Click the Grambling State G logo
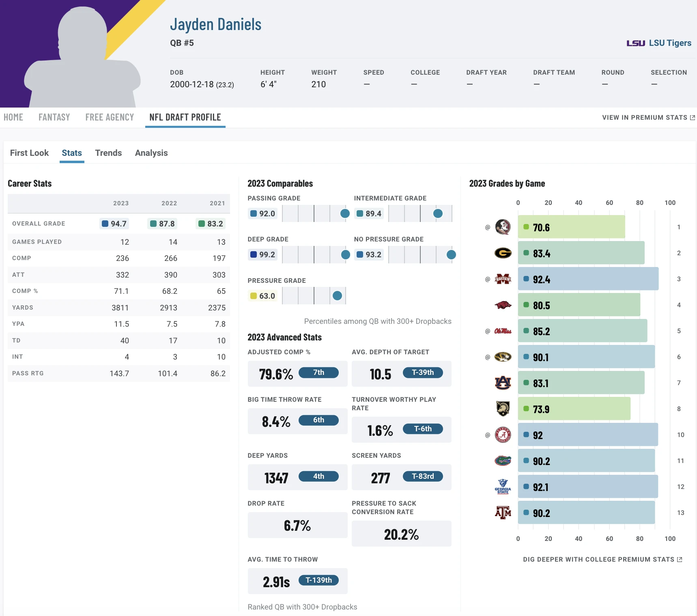Viewport: 697px width, 616px height. click(503, 253)
